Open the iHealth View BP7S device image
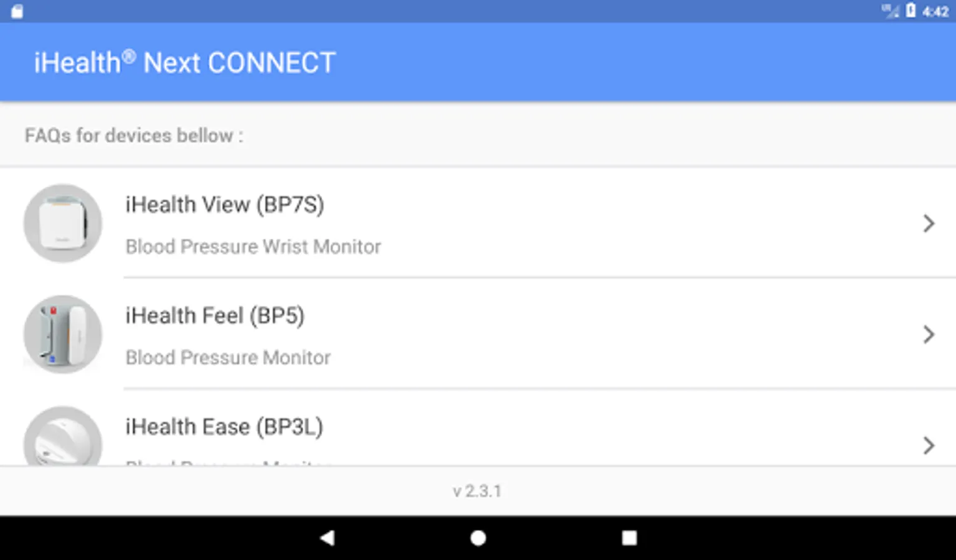The height and width of the screenshot is (560, 956). pos(63,223)
